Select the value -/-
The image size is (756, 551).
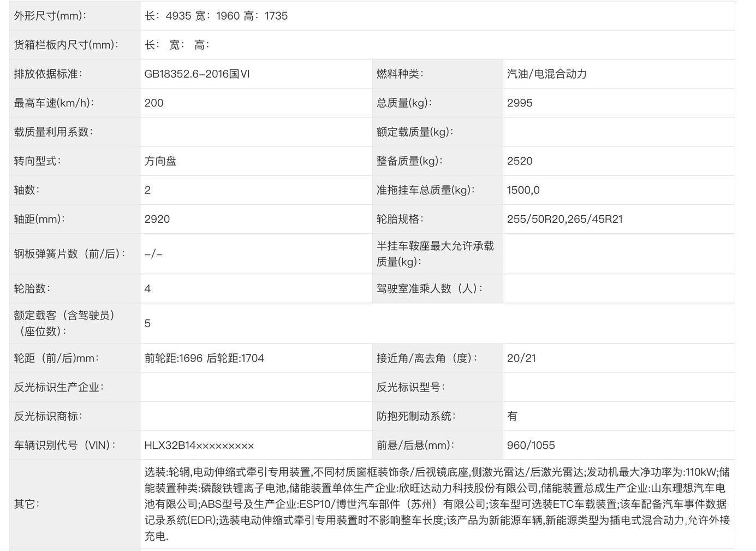click(x=153, y=254)
